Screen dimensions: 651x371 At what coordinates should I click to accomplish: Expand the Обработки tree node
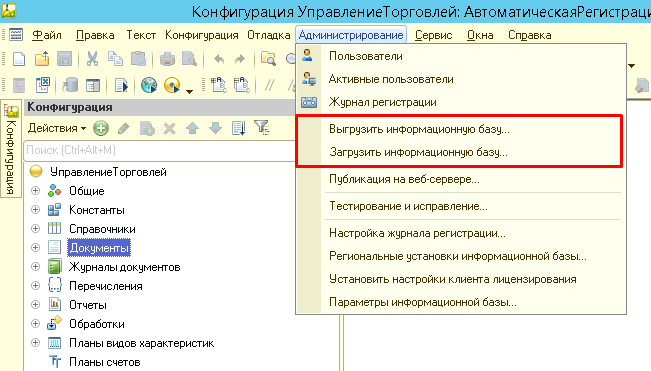[36, 324]
